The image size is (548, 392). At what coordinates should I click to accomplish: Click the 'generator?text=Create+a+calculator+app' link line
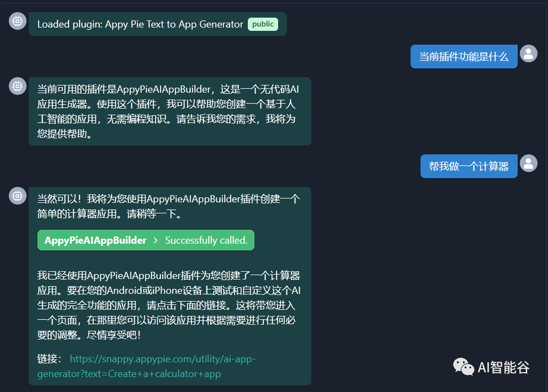pos(129,374)
